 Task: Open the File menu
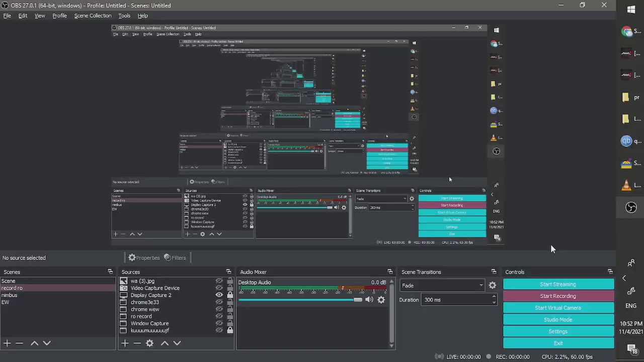[7, 16]
